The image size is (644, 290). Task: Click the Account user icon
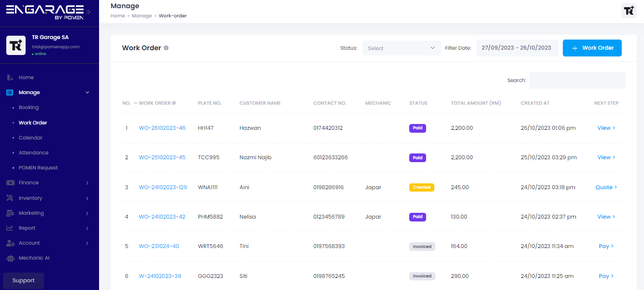click(x=10, y=243)
